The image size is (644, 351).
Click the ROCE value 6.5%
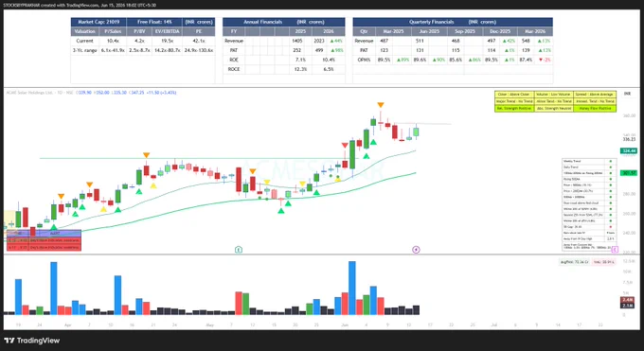click(x=329, y=69)
